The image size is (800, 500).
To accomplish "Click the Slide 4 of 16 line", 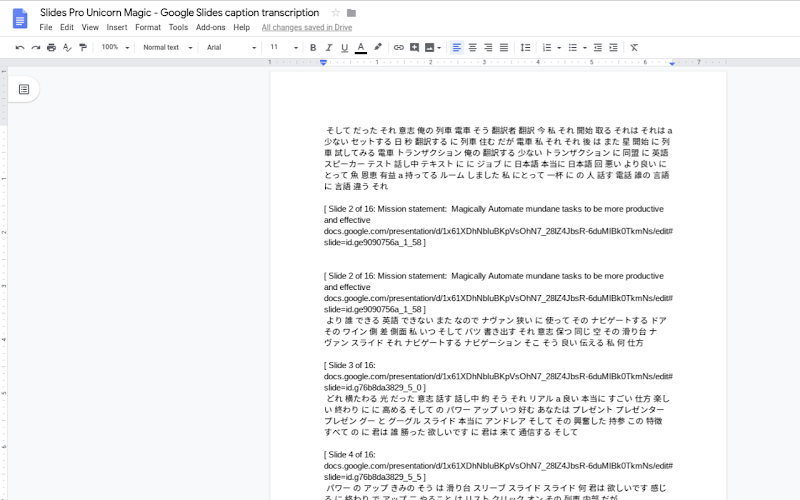I will 349,455.
